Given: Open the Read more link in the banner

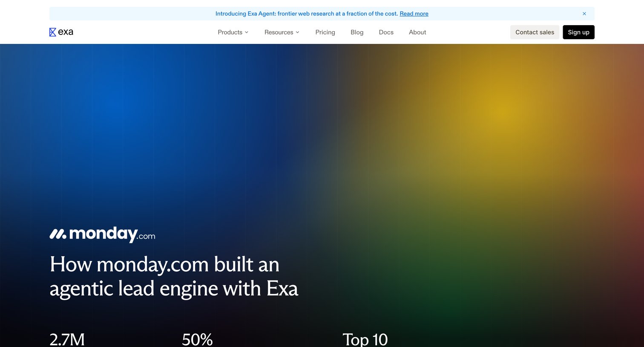Looking at the screenshot, I should tap(414, 14).
